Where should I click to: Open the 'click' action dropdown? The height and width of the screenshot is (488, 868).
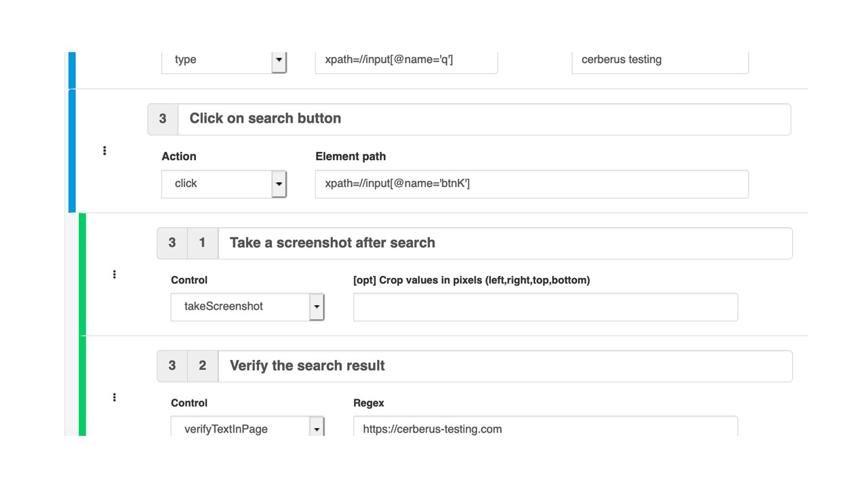pos(279,184)
